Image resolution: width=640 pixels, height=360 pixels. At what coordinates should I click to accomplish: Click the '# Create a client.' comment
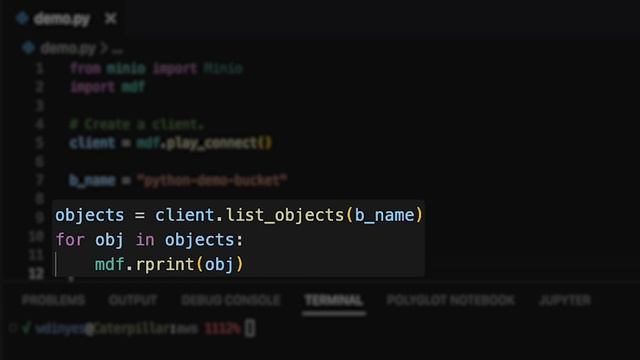(x=136, y=124)
